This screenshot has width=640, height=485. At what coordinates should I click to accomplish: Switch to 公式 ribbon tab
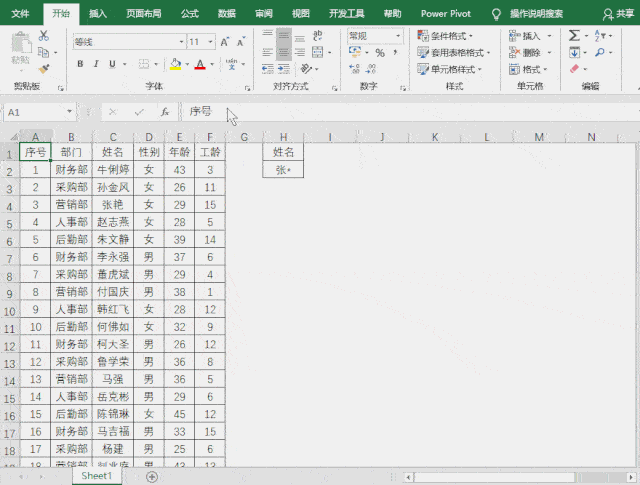coord(189,13)
